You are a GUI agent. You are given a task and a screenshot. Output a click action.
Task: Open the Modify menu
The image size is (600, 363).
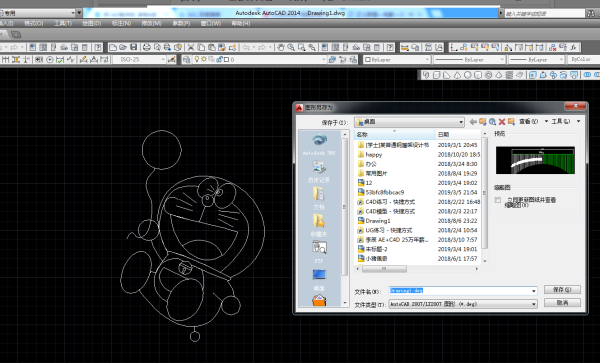(152, 23)
